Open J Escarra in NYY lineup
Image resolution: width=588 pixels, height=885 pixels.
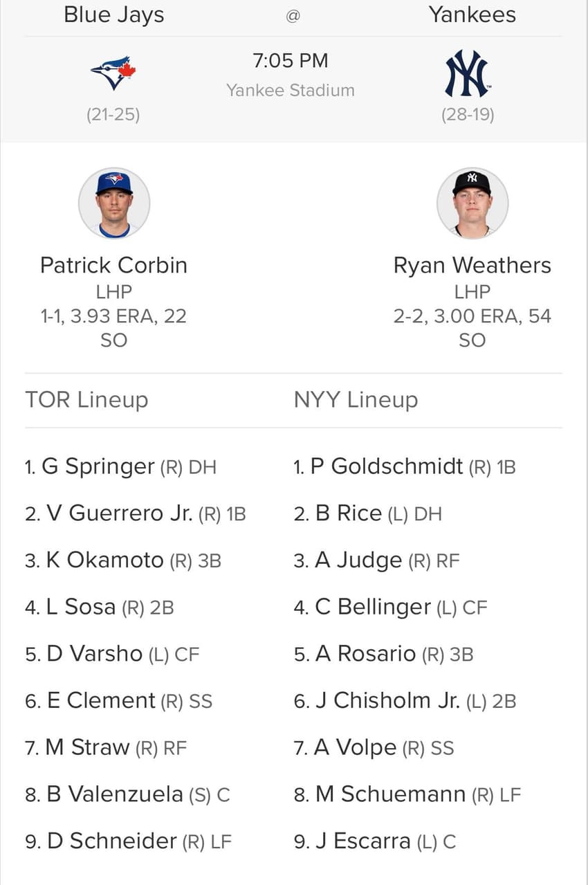[375, 841]
